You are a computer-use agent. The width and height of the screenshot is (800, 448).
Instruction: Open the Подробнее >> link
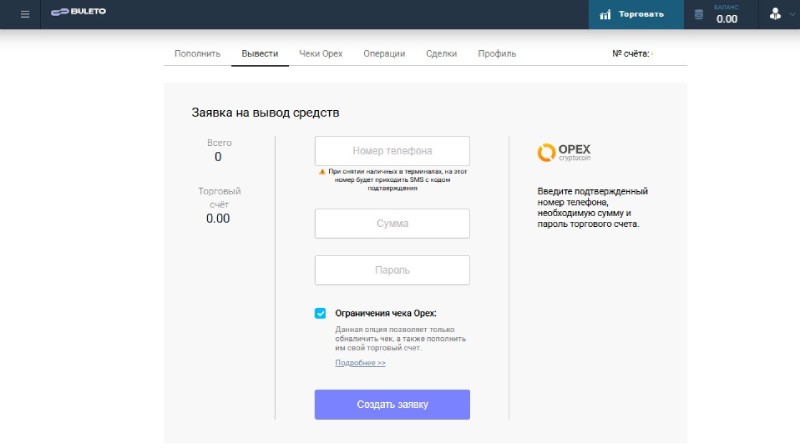(x=360, y=363)
